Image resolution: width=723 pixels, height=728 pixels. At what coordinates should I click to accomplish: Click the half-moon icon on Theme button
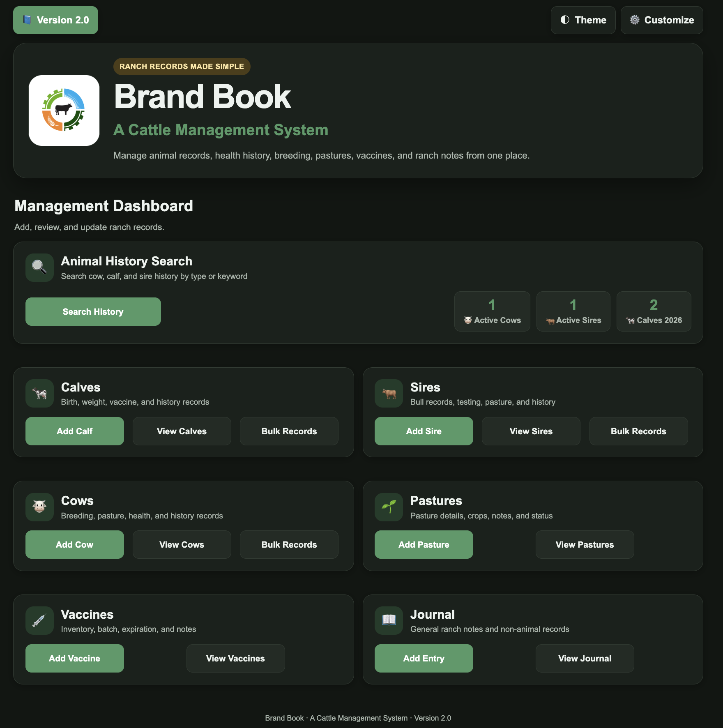(x=565, y=20)
